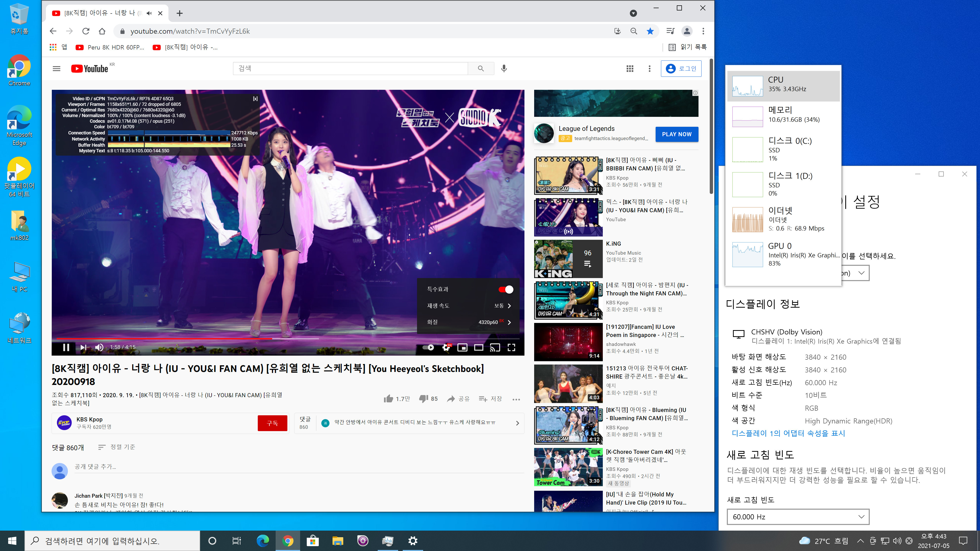Click the next video skip button
Image resolution: width=980 pixels, height=551 pixels.
pos(83,347)
